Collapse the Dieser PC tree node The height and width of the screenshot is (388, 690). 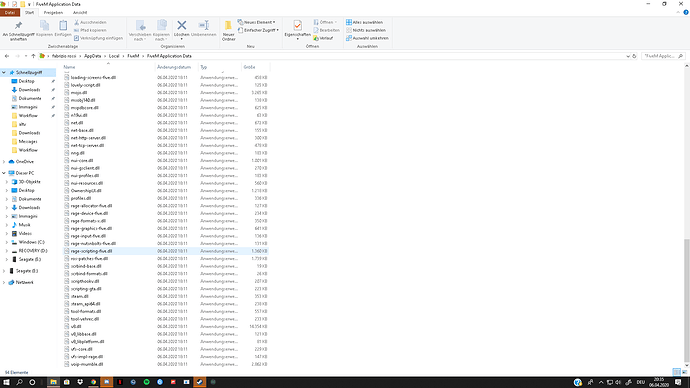4,173
